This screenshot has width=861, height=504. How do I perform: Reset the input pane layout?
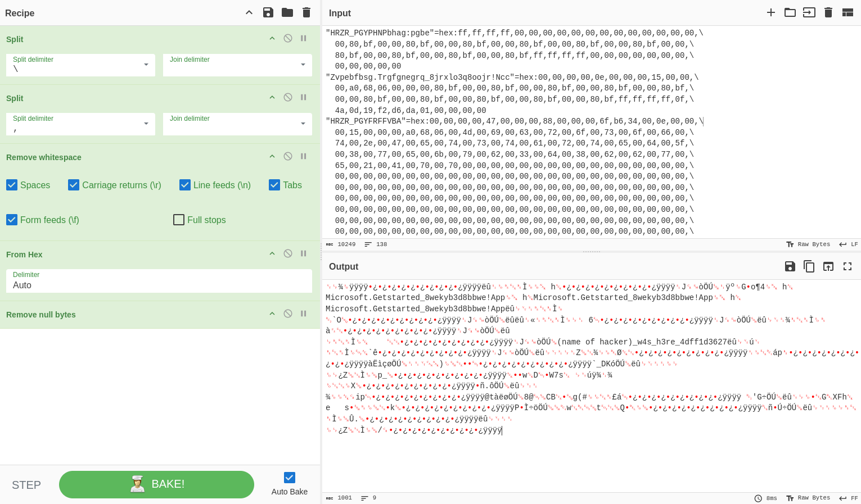pos(848,12)
